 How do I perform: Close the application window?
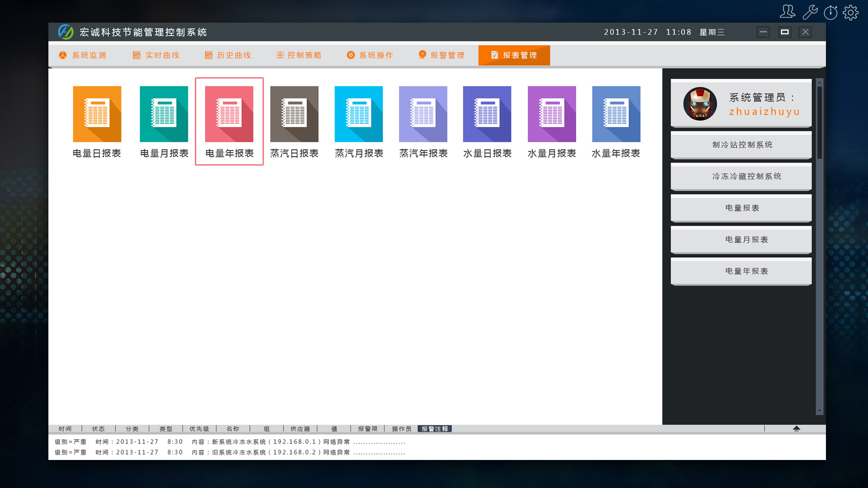coord(805,32)
